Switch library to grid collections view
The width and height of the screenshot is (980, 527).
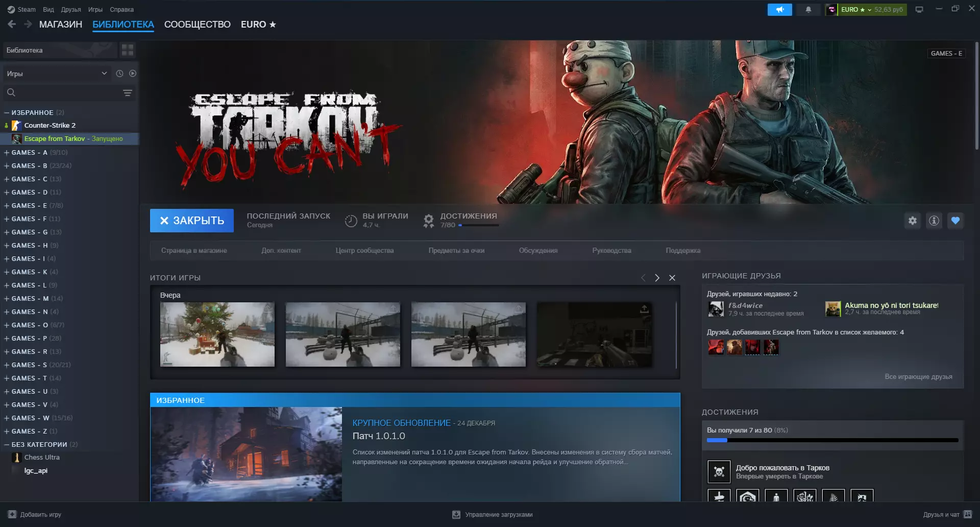(x=128, y=50)
